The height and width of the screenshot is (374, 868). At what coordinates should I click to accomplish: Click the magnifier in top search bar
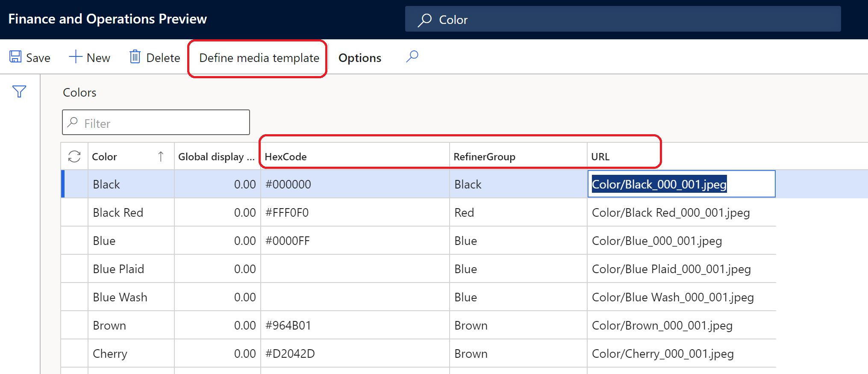point(424,20)
